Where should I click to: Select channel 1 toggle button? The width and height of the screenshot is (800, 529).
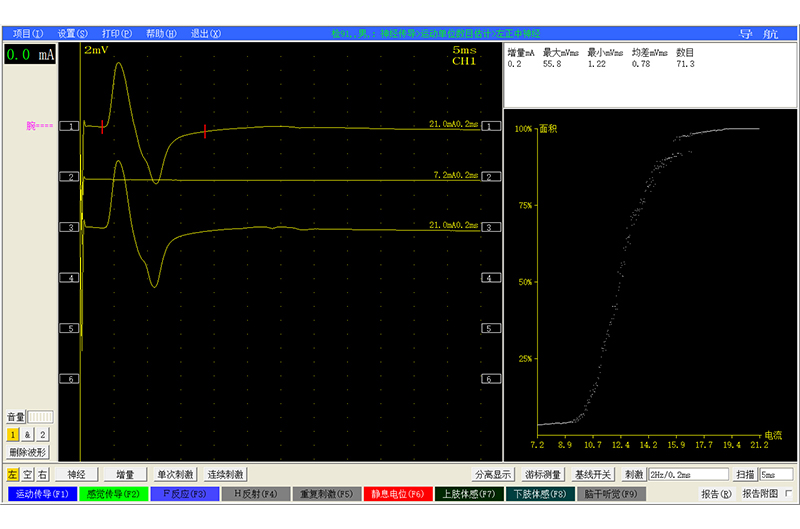coord(13,435)
